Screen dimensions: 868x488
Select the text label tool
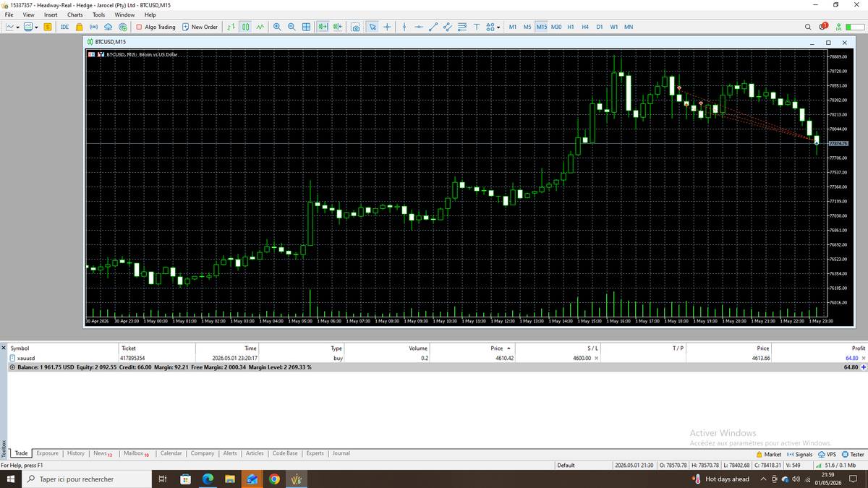click(x=477, y=27)
